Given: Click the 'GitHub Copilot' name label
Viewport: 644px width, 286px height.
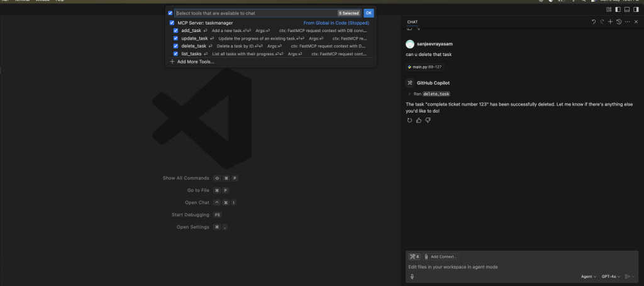Looking at the screenshot, I should click(433, 83).
